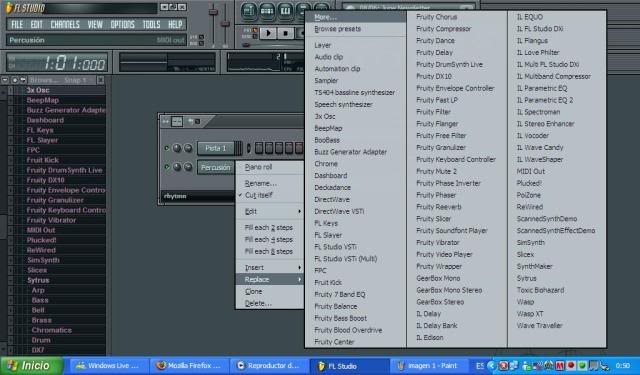640x375 pixels.
Task: Close the browser panel
Action: pyautogui.click(x=100, y=80)
